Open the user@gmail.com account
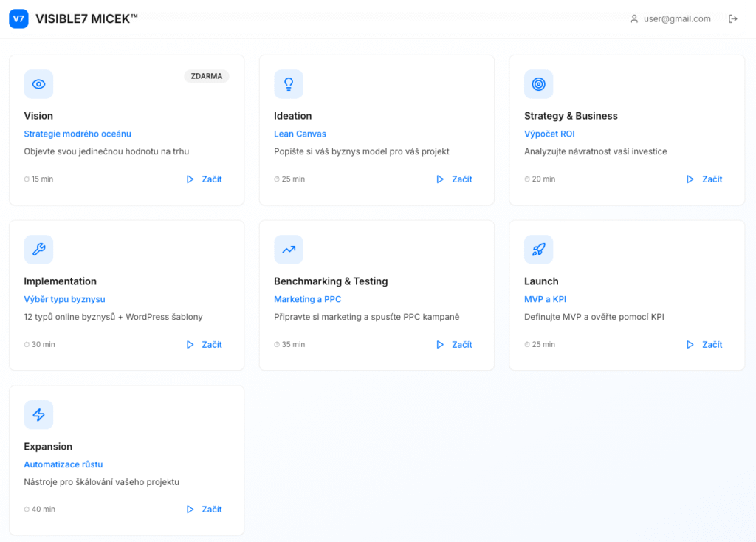This screenshot has height=542, width=756. tap(670, 19)
